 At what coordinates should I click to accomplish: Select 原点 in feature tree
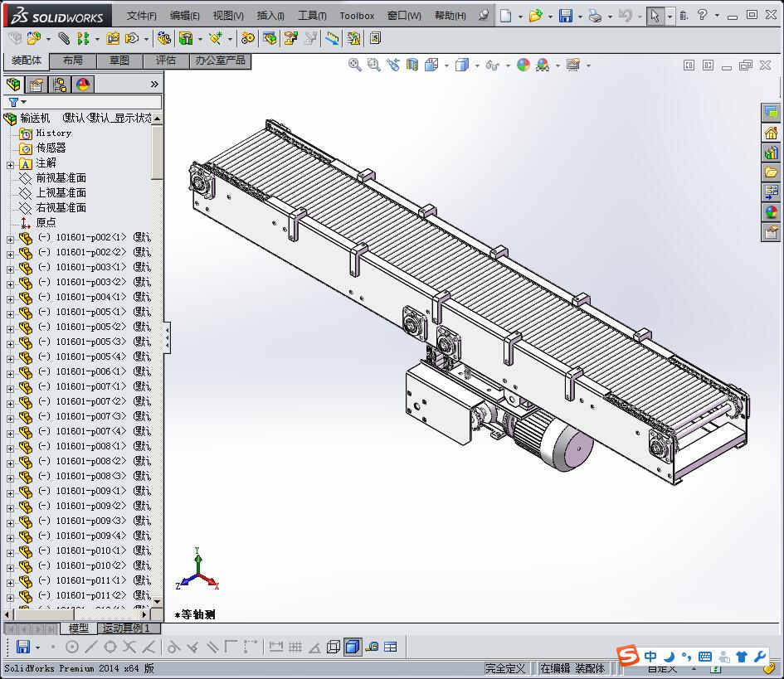(46, 222)
